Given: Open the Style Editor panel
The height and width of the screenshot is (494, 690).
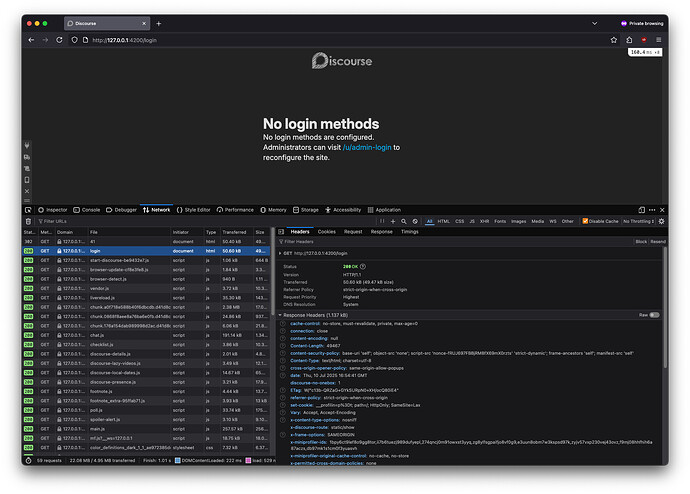Looking at the screenshot, I should pyautogui.click(x=194, y=210).
